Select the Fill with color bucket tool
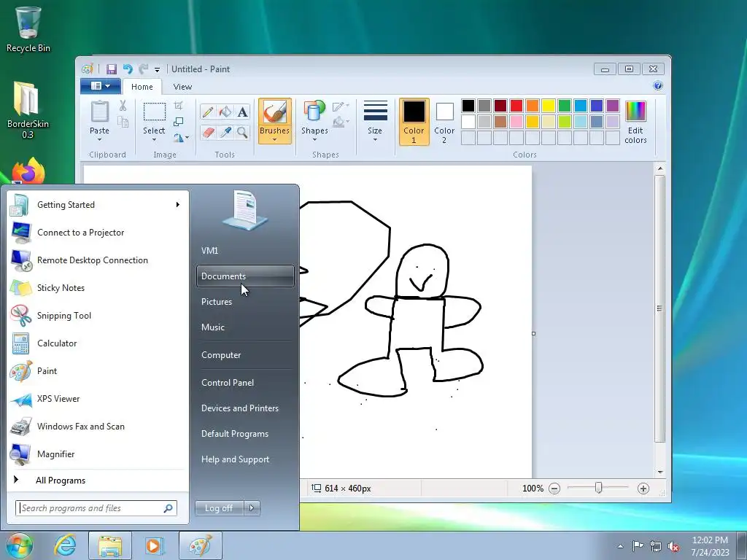Screen dimensions: 747x560 pos(225,112)
